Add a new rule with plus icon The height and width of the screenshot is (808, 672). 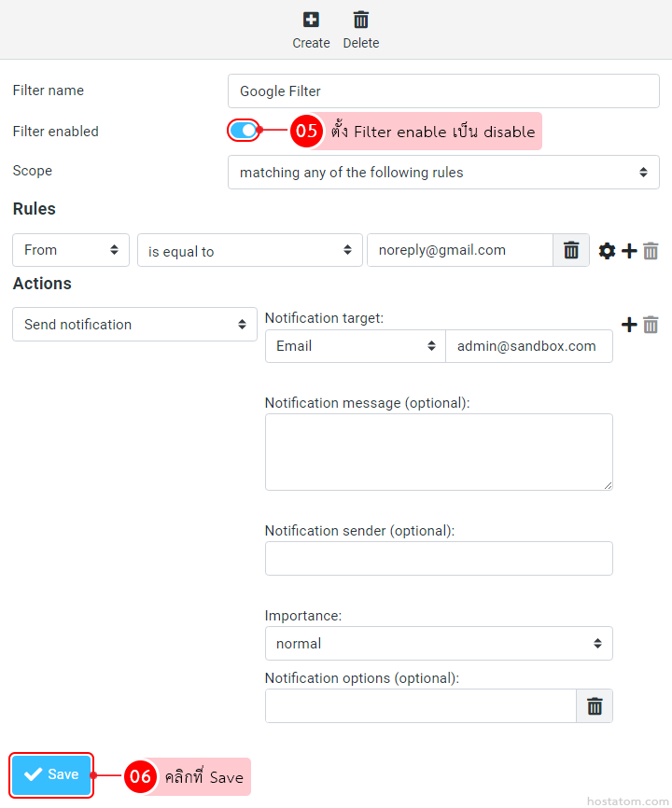[x=630, y=251]
